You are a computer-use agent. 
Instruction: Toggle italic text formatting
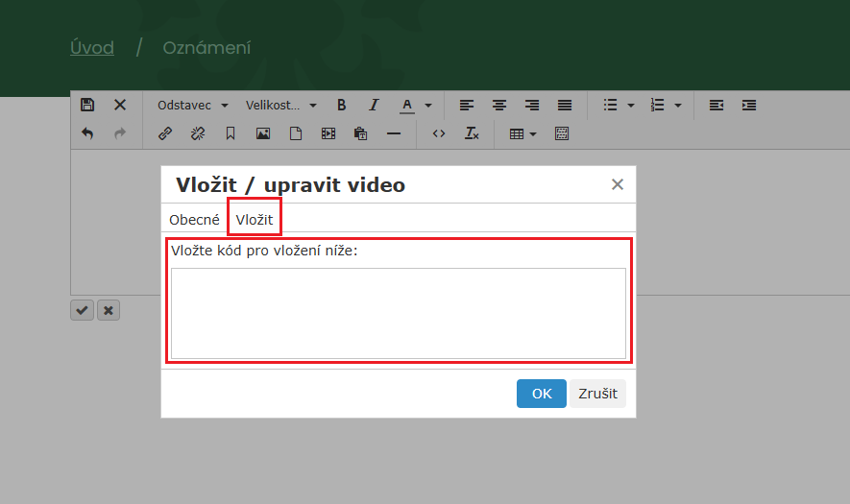click(374, 105)
